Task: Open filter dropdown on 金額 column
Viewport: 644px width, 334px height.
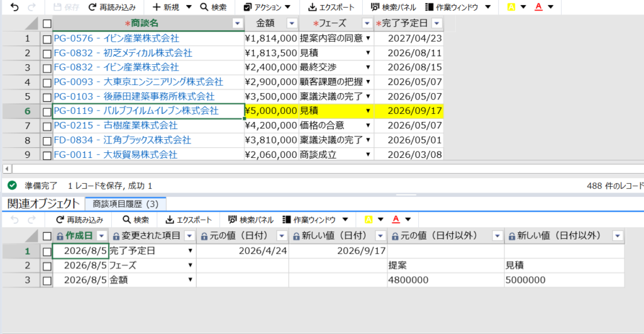Action: pyautogui.click(x=292, y=23)
